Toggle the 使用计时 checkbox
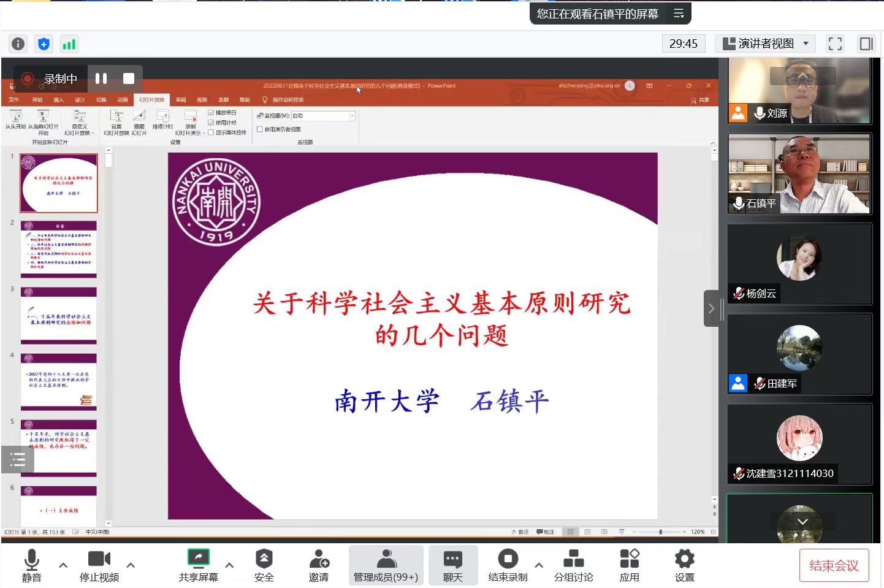Screen dimensions: 884x588 point(211,123)
